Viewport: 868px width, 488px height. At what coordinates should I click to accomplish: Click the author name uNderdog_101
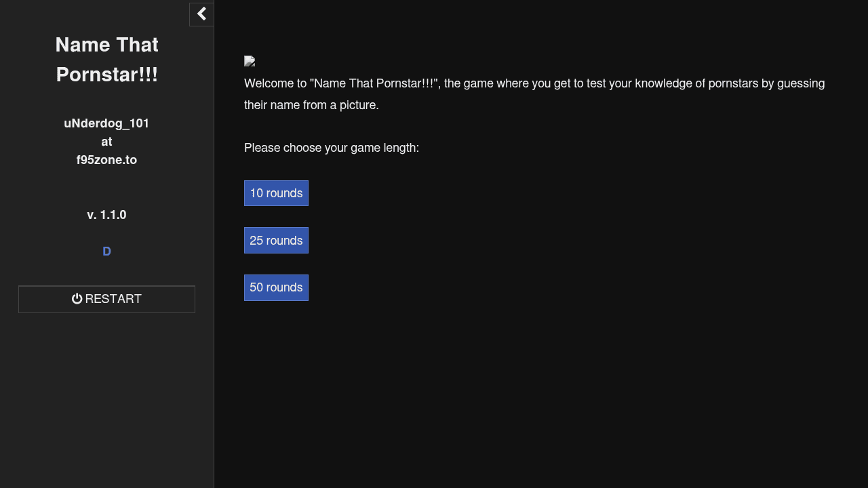[106, 123]
